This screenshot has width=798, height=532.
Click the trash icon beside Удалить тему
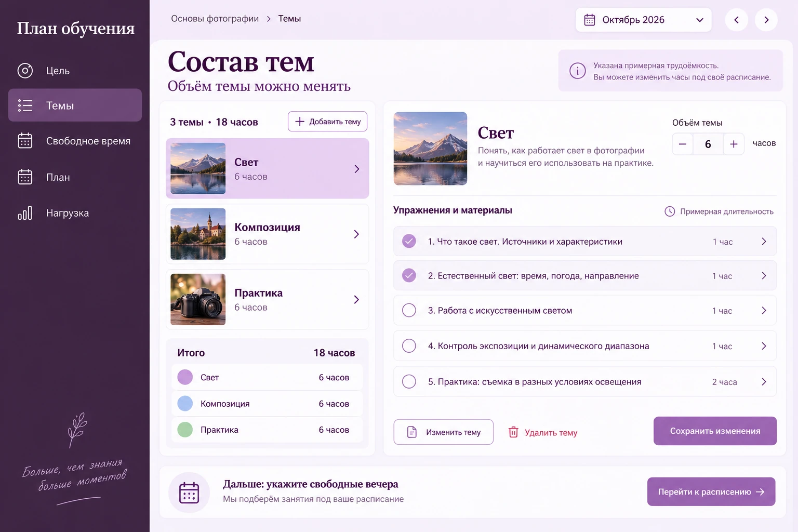coord(513,432)
